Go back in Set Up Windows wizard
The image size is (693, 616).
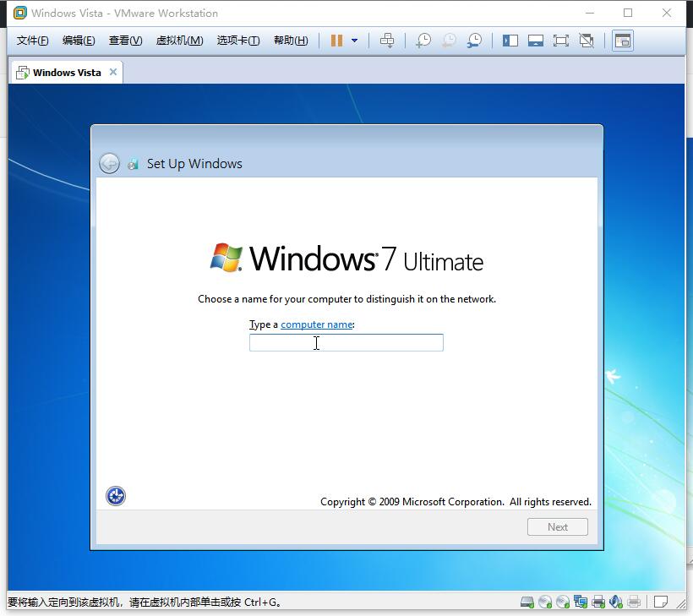(109, 163)
